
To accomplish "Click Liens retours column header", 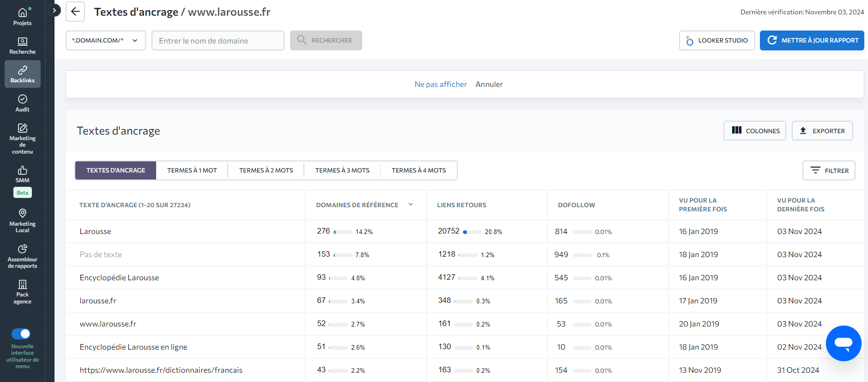I will 461,205.
